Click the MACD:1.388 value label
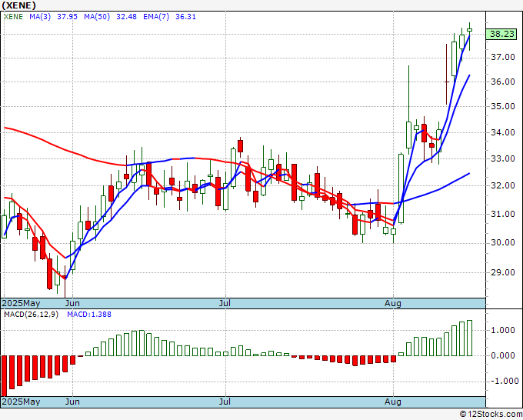The height and width of the screenshot is (420, 523). click(x=89, y=315)
